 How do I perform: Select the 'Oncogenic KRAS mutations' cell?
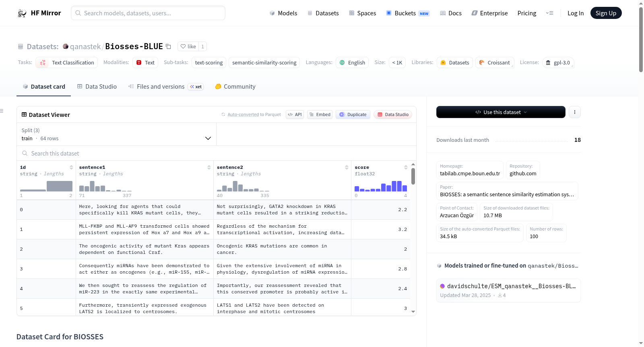point(282,249)
